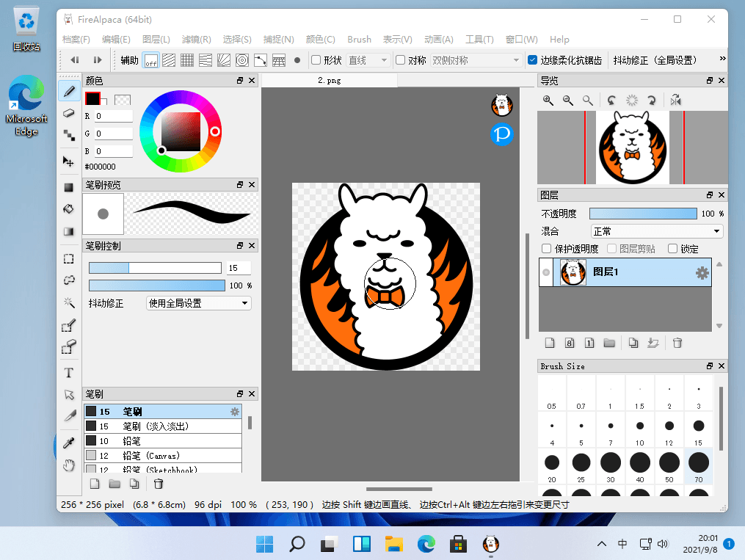745x560 pixels.
Task: Open the 选择(S) menu
Action: 237,40
